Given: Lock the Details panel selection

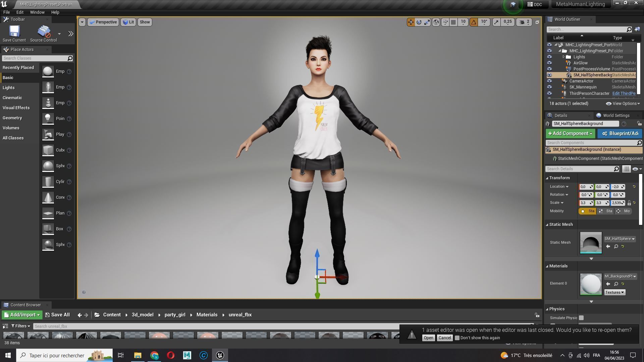Looking at the screenshot, I should tap(639, 124).
